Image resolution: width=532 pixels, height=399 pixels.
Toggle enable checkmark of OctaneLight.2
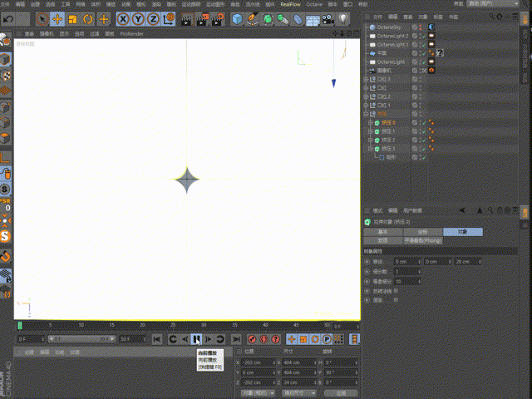424,36
